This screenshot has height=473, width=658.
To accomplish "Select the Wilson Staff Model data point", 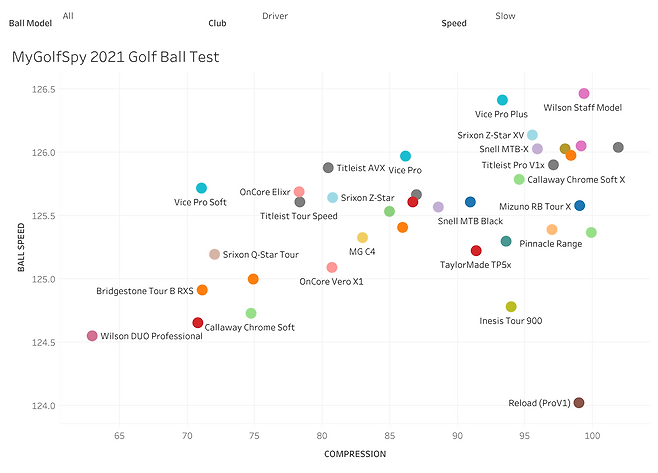I will click(x=584, y=94).
